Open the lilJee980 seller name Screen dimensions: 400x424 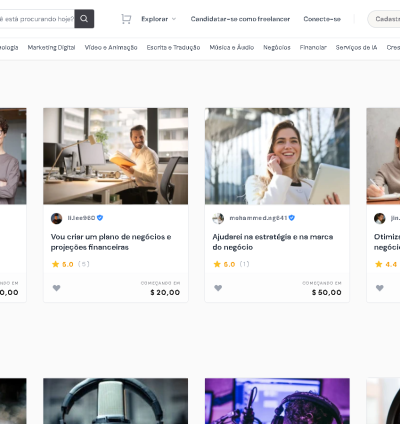(x=81, y=218)
